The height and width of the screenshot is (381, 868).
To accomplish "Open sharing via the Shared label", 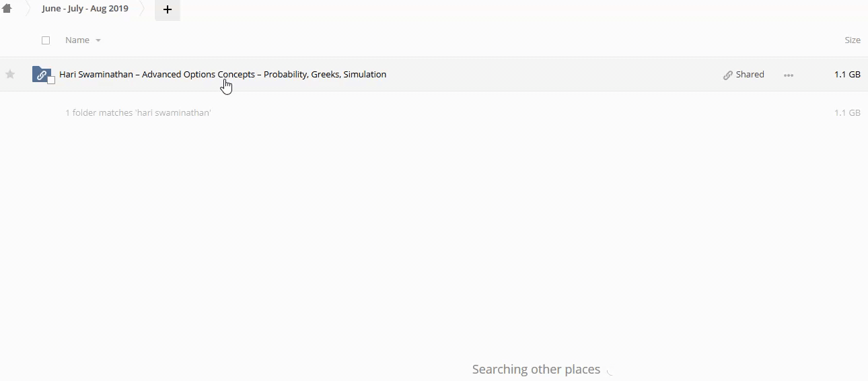I will click(750, 75).
